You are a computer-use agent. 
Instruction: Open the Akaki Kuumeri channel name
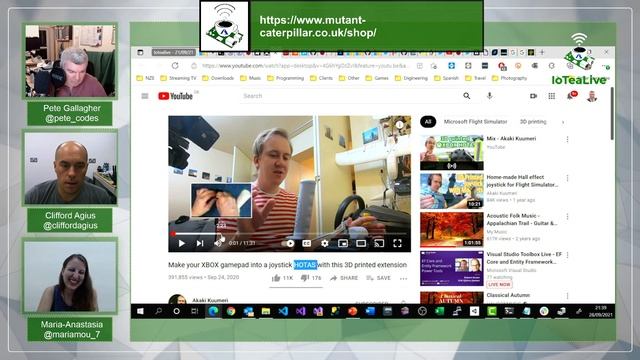pos(210,300)
